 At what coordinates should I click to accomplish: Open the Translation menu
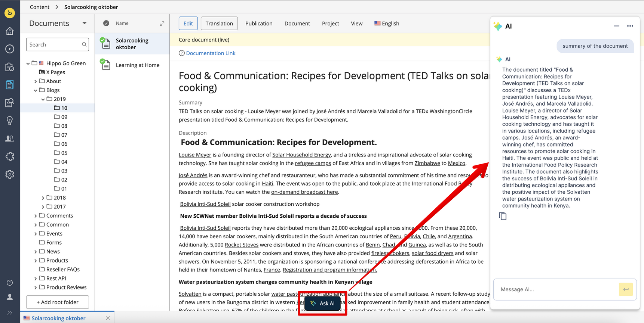[219, 24]
